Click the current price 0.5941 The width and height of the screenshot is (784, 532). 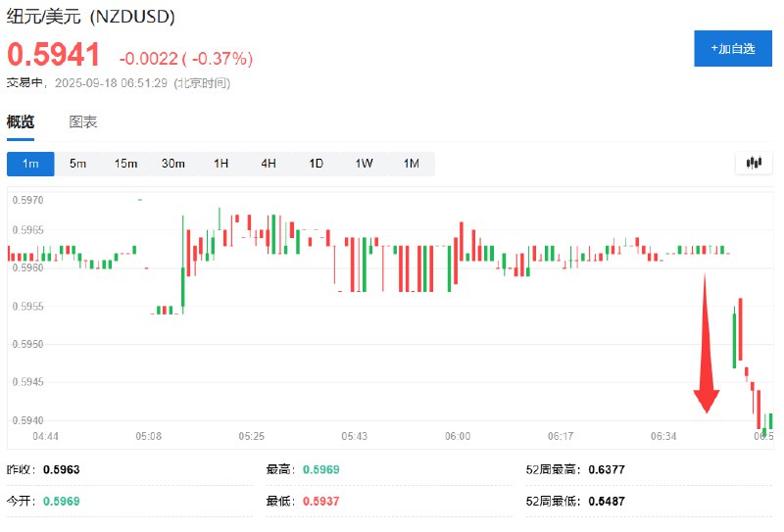click(x=54, y=55)
